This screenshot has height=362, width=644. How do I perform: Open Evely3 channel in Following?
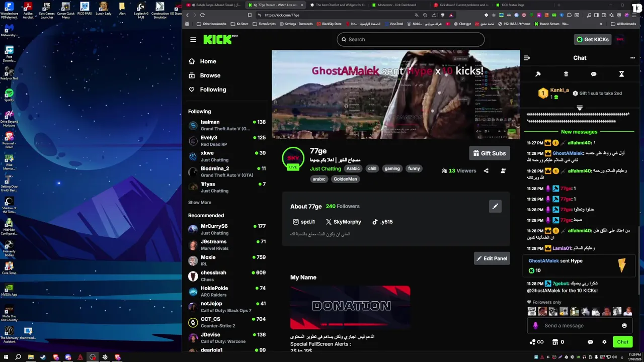tap(227, 141)
